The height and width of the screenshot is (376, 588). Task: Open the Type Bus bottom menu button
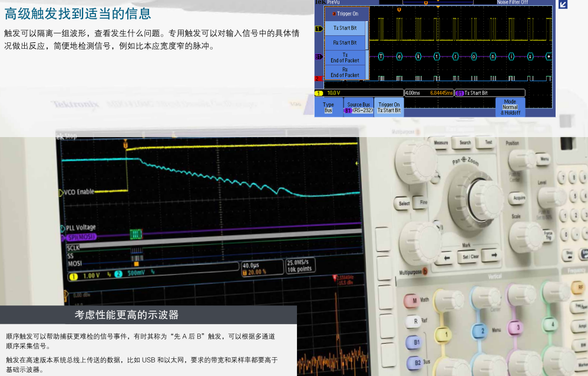point(329,108)
